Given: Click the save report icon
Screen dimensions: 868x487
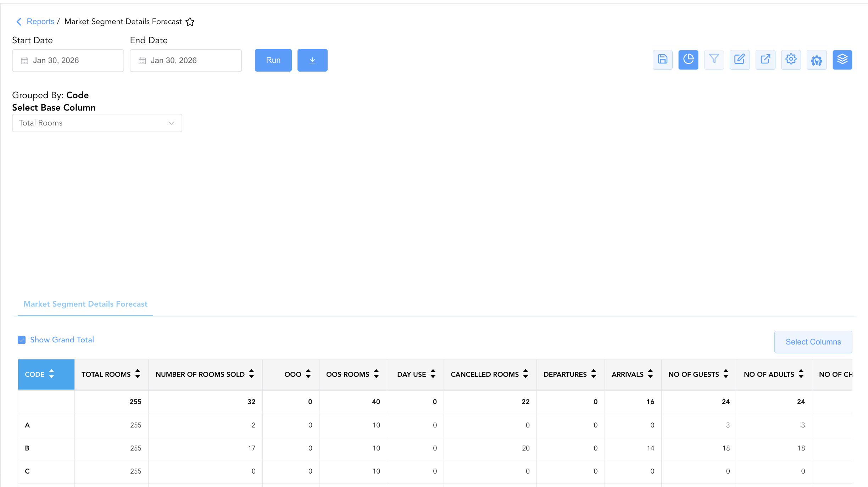Looking at the screenshot, I should coord(662,60).
